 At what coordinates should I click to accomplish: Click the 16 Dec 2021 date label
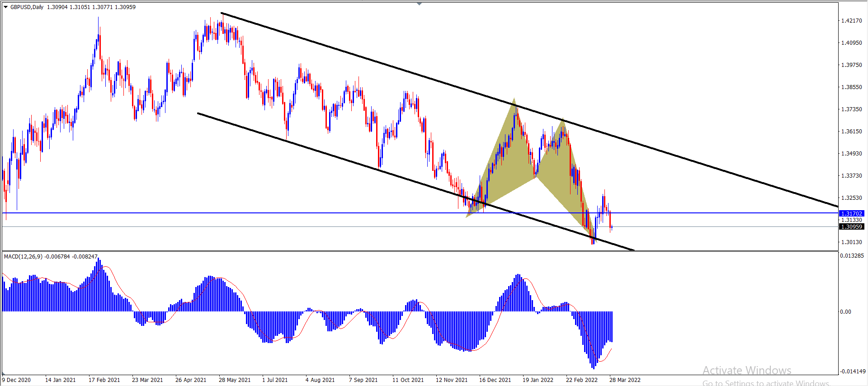[495, 380]
